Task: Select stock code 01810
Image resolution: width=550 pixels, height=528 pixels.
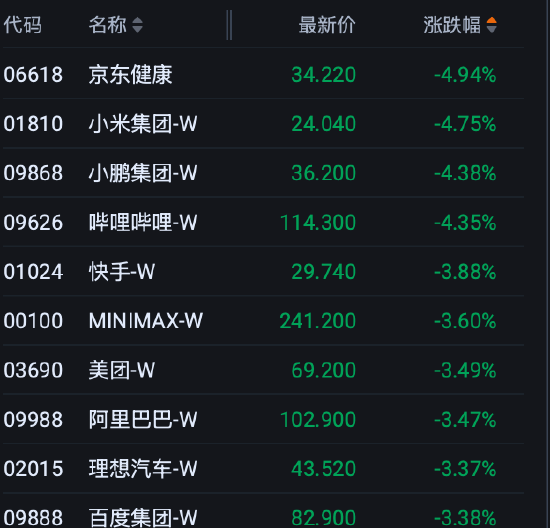Action: [33, 124]
